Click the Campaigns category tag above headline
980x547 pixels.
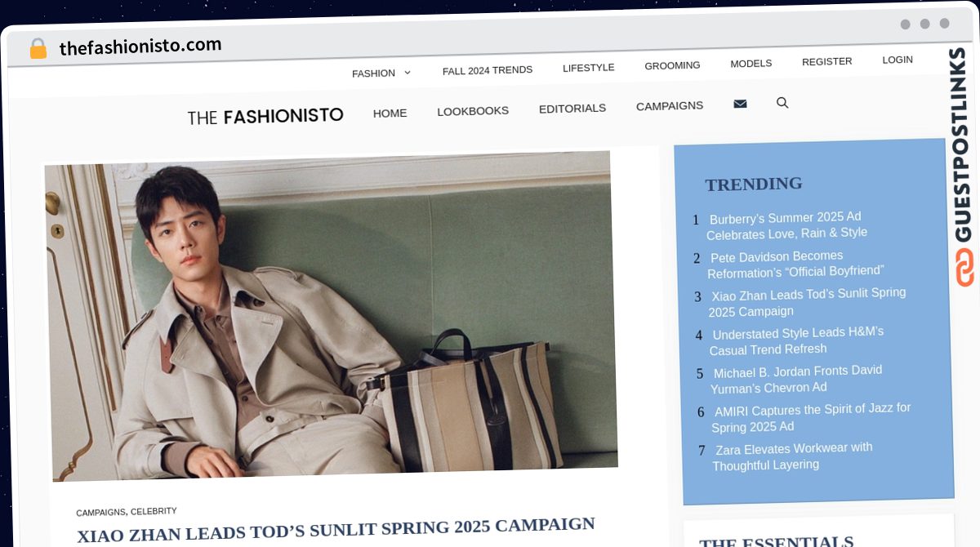[100, 513]
